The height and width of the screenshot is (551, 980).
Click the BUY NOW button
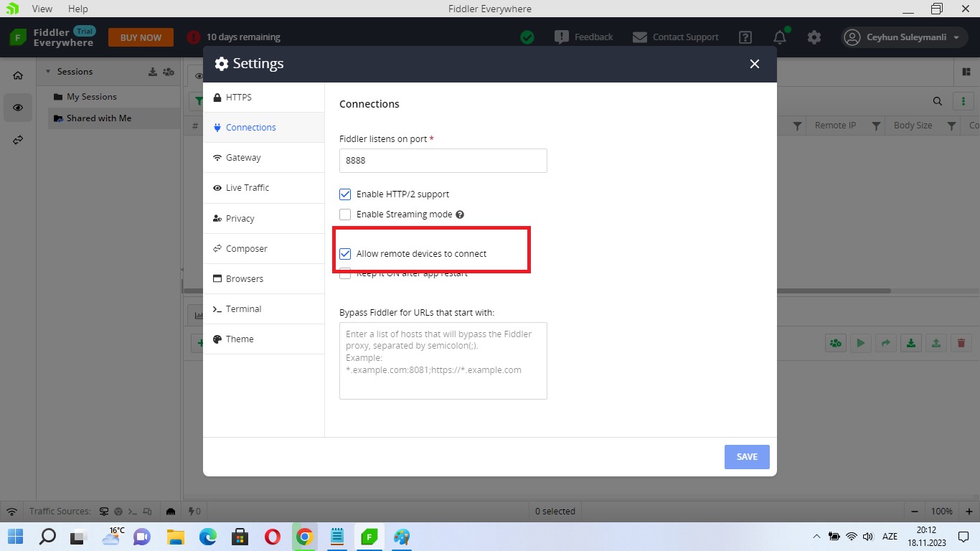(x=141, y=37)
